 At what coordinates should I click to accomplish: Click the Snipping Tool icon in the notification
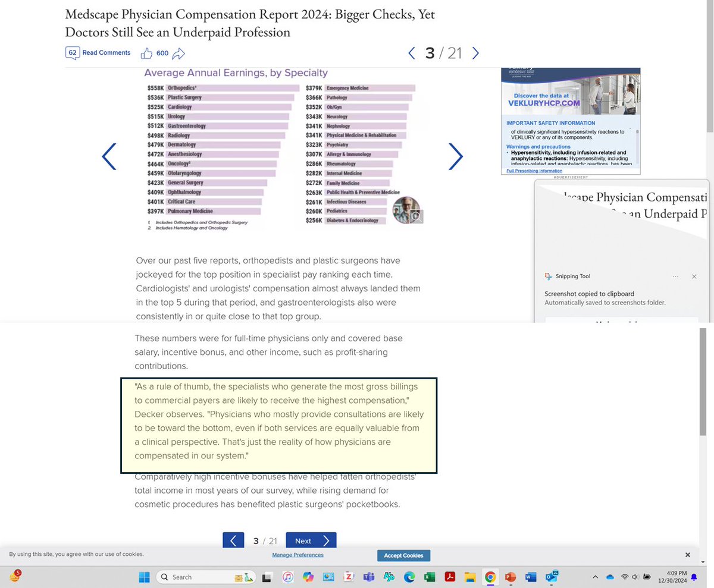(x=548, y=276)
